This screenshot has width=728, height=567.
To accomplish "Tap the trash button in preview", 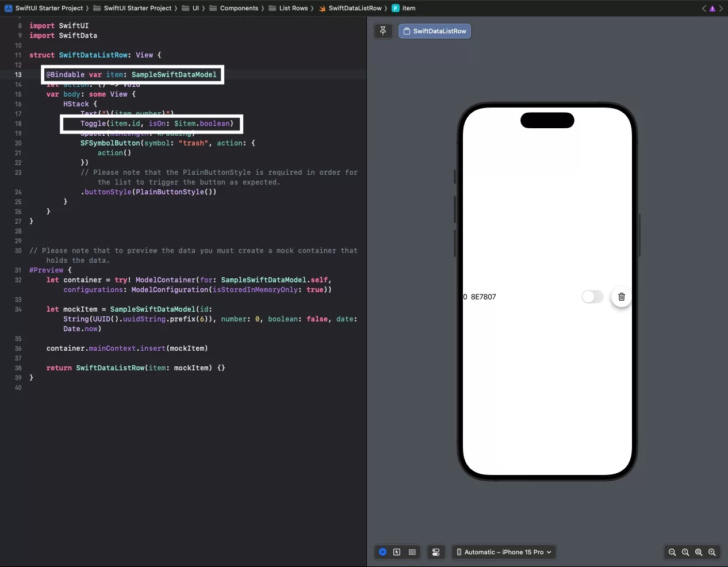I will [x=621, y=297].
